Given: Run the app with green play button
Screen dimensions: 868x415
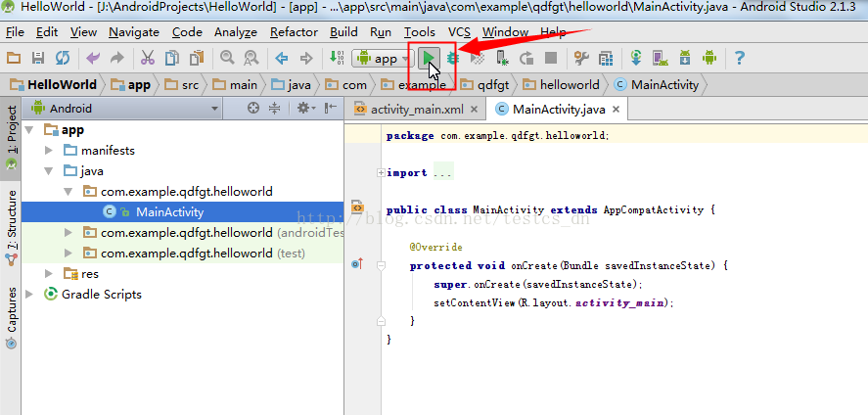Looking at the screenshot, I should (x=428, y=58).
